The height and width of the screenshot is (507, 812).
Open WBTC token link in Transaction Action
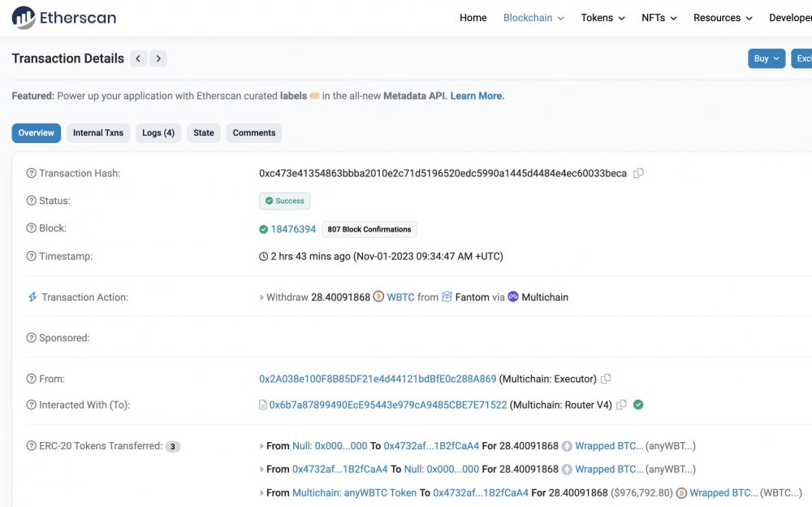(x=401, y=297)
